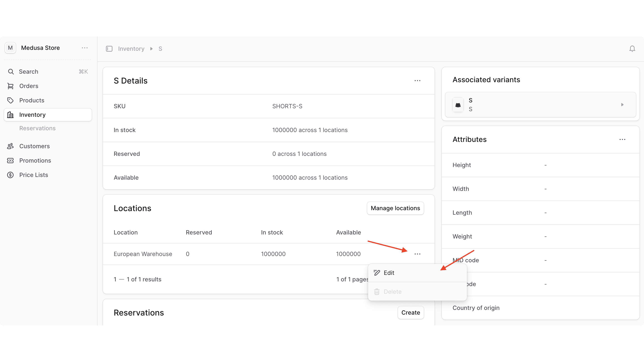This screenshot has height=362, width=644.
Task: Click the Search magnifier in sidebar
Action: [11, 72]
